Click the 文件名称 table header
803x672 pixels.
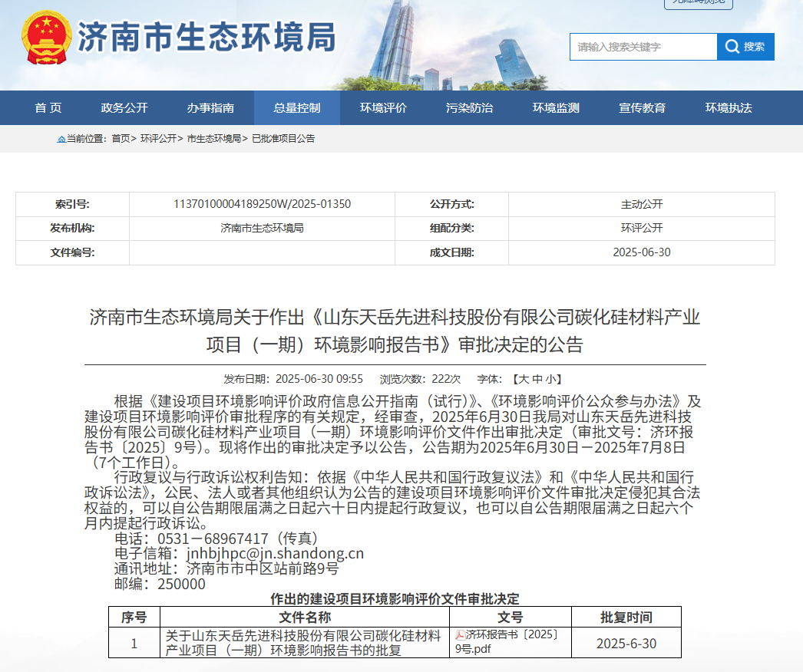click(x=305, y=618)
